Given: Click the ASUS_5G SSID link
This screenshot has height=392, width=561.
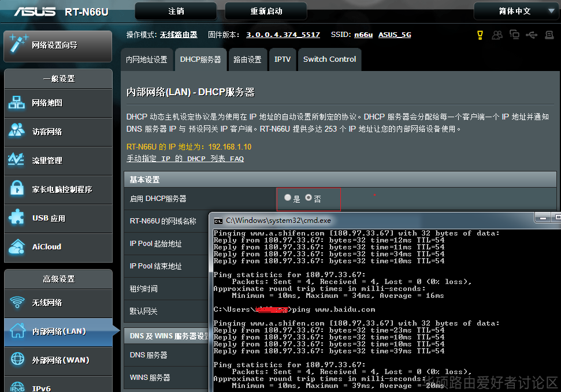Looking at the screenshot, I should (395, 35).
